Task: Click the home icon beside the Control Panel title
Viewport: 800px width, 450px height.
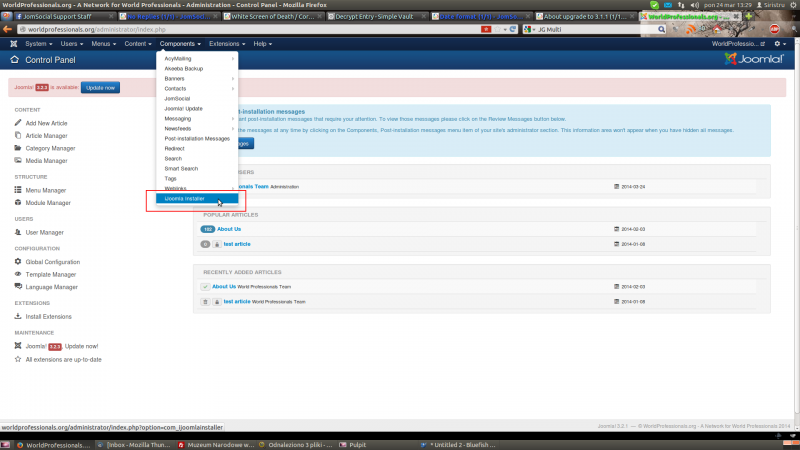Action: 14,60
